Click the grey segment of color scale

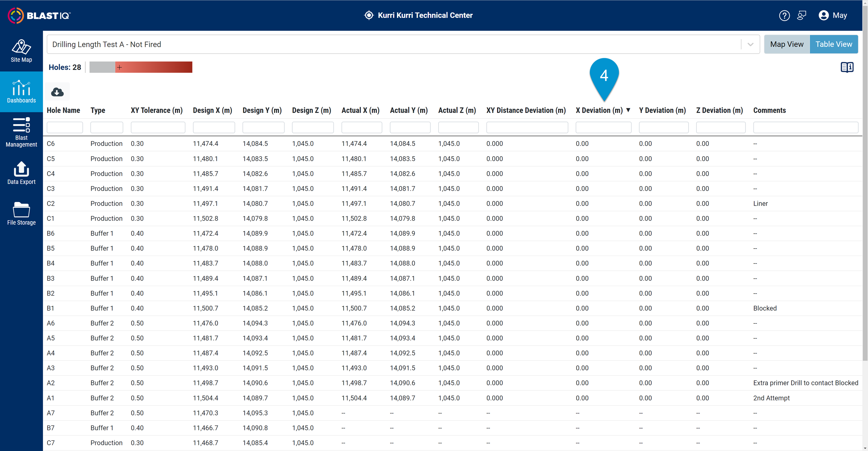tap(102, 67)
